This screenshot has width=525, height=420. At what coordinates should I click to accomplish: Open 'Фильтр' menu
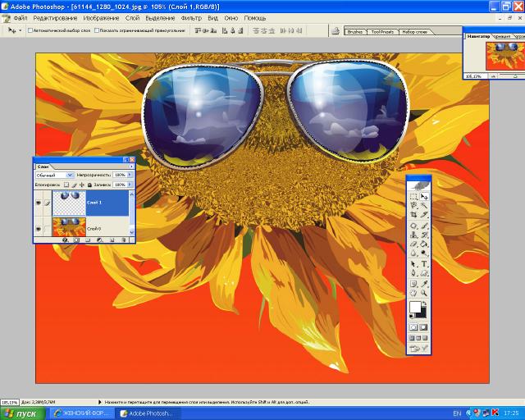tap(191, 18)
